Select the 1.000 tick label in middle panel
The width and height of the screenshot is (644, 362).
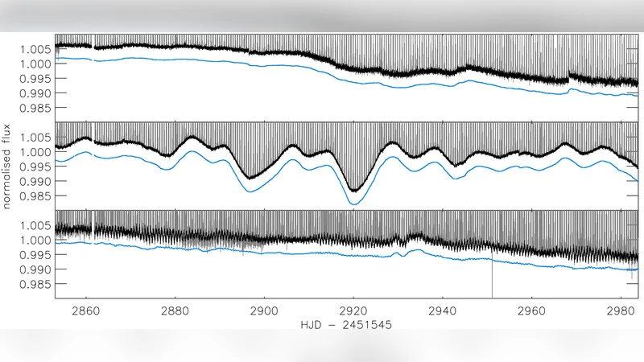(35, 152)
